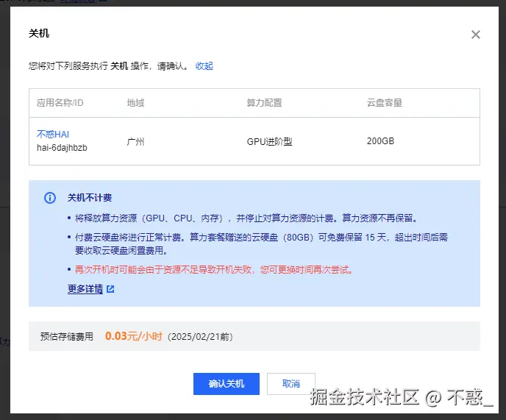Viewport: 506px width, 420px height.
Task: Click the 广州 region cell
Action: coord(135,141)
